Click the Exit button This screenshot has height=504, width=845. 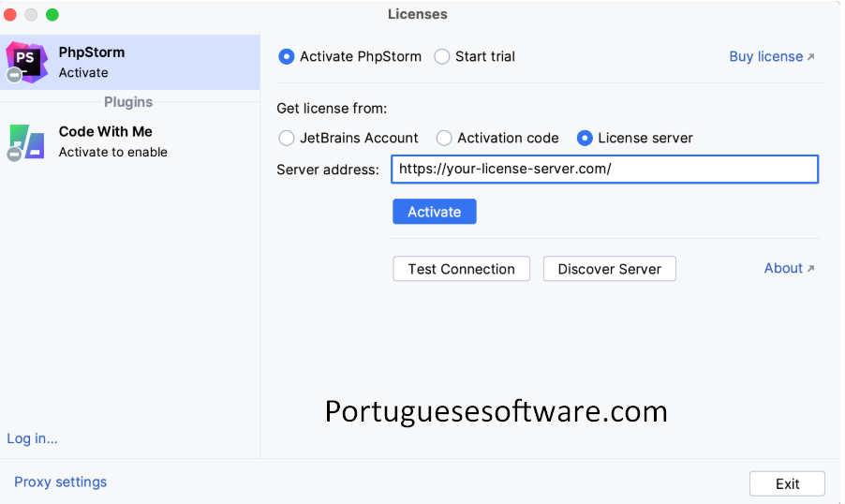point(787,483)
